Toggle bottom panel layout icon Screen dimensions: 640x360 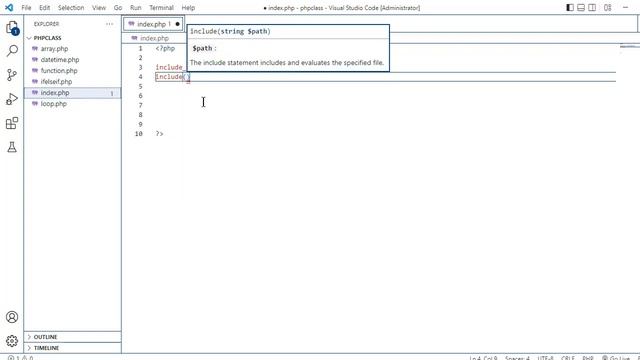click(581, 7)
